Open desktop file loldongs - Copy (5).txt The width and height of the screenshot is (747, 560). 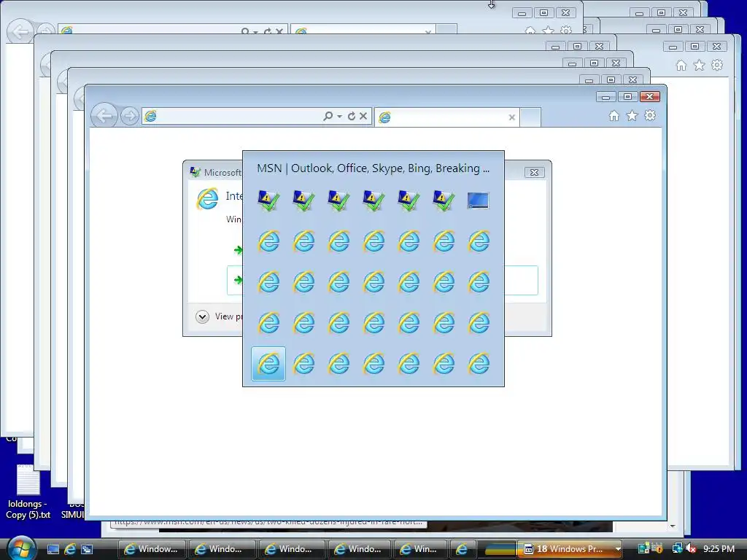[28, 491]
